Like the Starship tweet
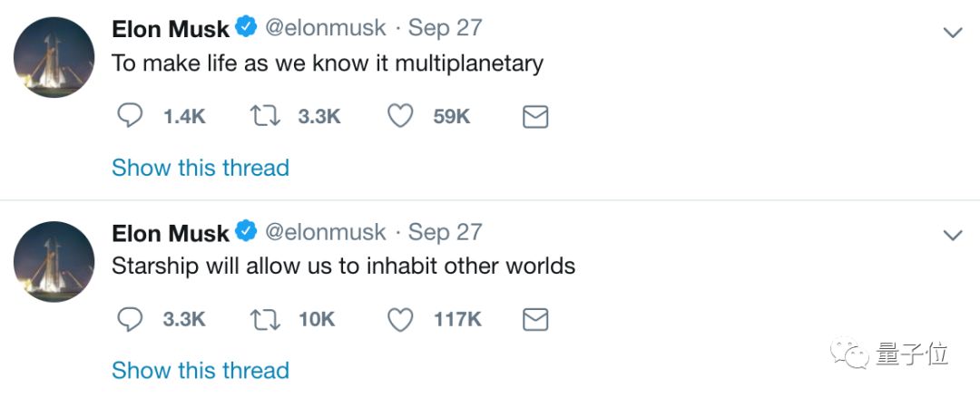The width and height of the screenshot is (980, 397). pyautogui.click(x=400, y=320)
